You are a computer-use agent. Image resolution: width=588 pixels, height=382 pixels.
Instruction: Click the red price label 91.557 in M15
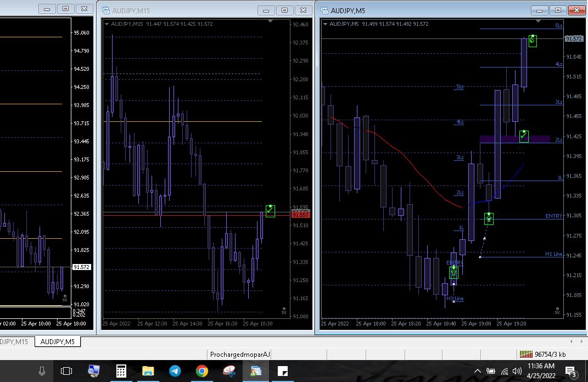pos(300,215)
